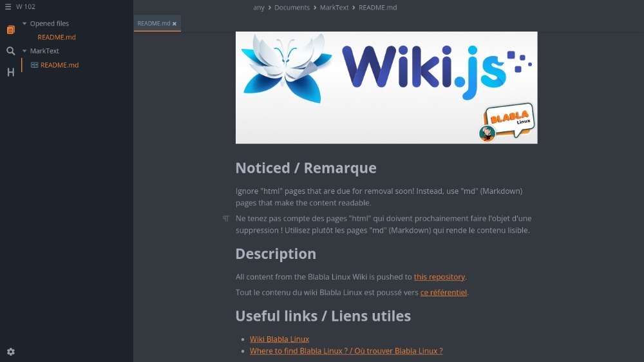Image resolution: width=644 pixels, height=362 pixels.
Task: Follow the Wiki Blabla Linux link
Action: point(279,339)
